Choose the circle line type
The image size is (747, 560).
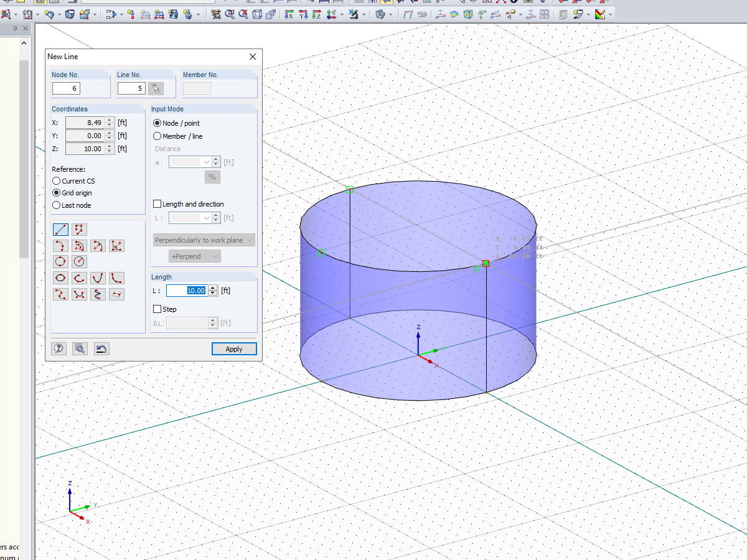point(60,261)
